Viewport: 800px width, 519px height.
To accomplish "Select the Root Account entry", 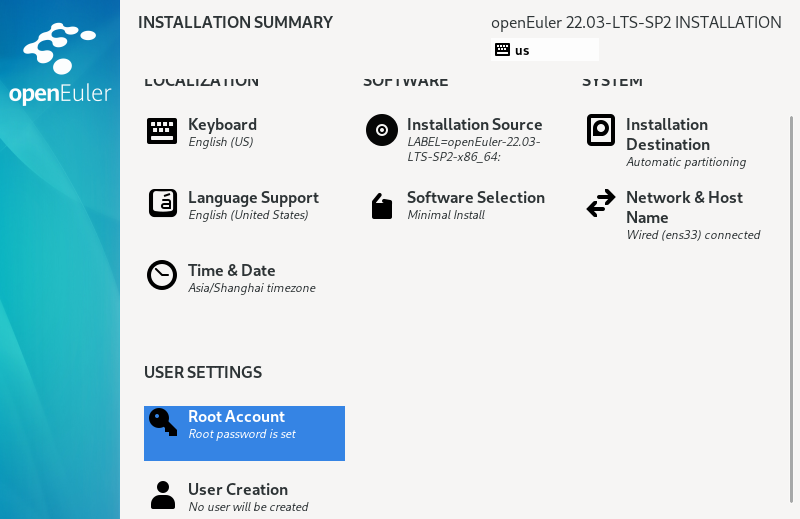I will pyautogui.click(x=237, y=417).
